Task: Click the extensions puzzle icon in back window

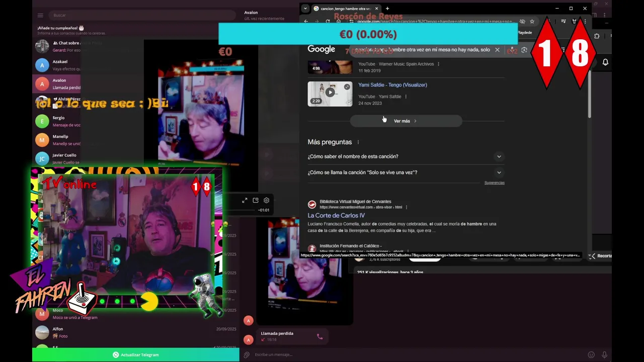Action: tap(597, 36)
